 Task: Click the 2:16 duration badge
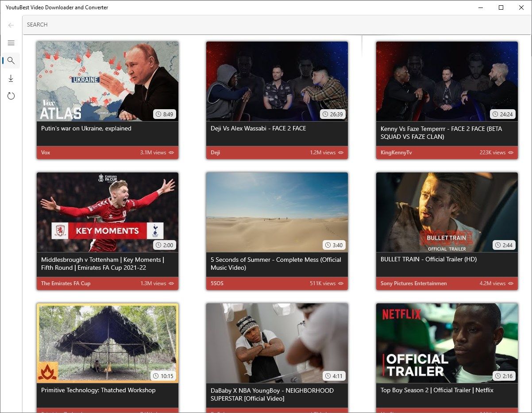[x=504, y=376]
